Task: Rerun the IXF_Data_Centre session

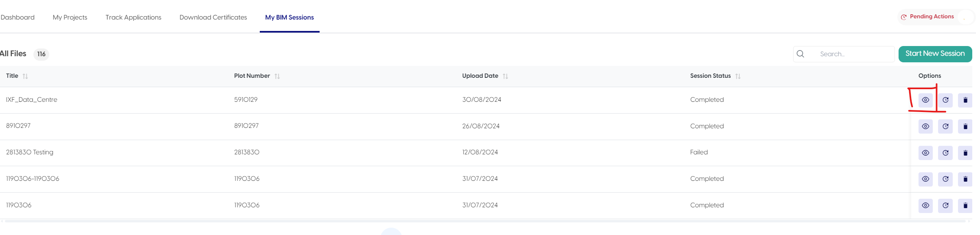Action: 945,100
